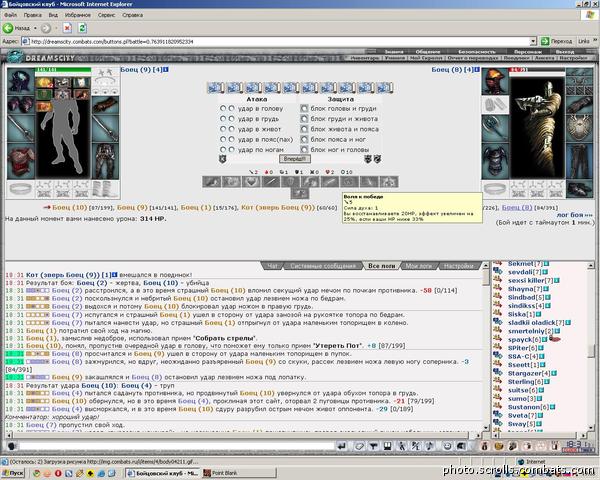The width and height of the screenshot is (600, 480).
Task: Open the Назад button history dropdown arrow
Action: coord(35,28)
